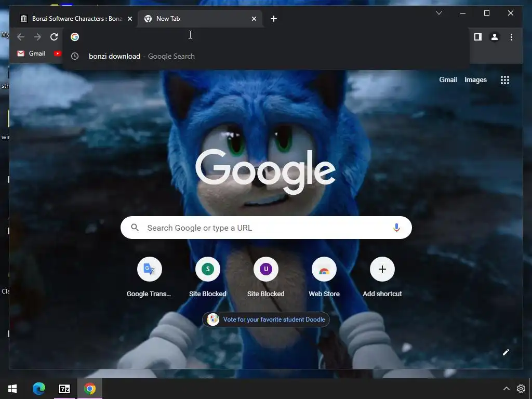Click the Chrome taskbar icon
The width and height of the screenshot is (532, 399).
coord(89,389)
